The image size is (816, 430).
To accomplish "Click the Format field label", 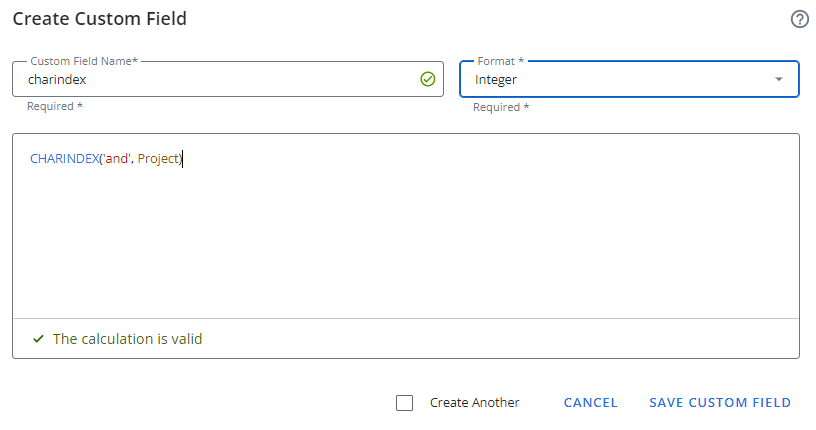I will [x=500, y=62].
